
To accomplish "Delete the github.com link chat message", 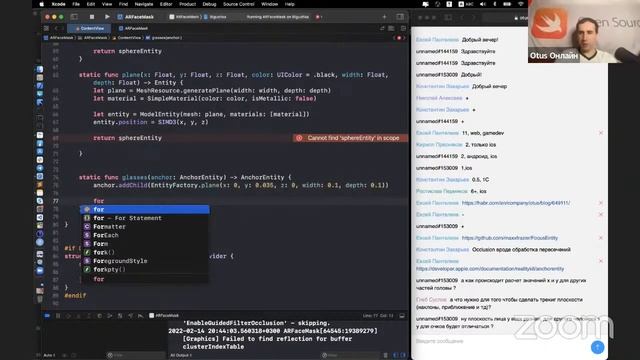I will point(600,238).
